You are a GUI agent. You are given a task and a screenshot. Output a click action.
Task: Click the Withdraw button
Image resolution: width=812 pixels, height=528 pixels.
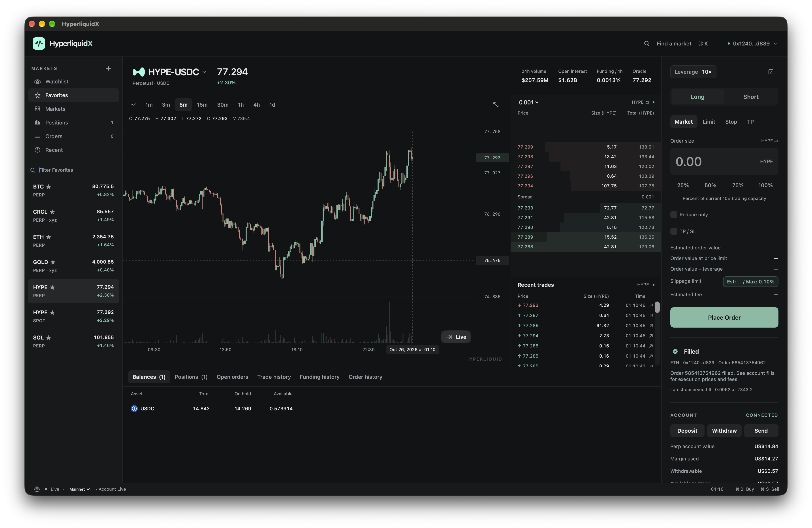tap(724, 431)
